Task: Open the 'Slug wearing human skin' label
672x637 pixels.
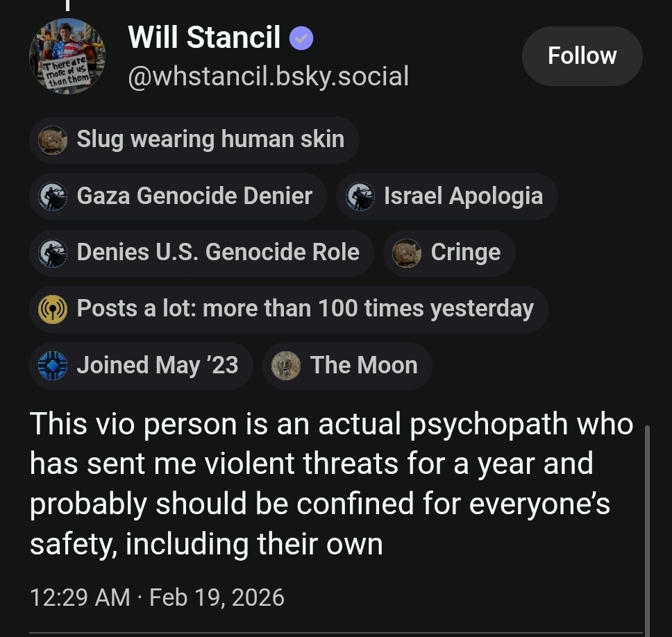Action: pos(210,139)
